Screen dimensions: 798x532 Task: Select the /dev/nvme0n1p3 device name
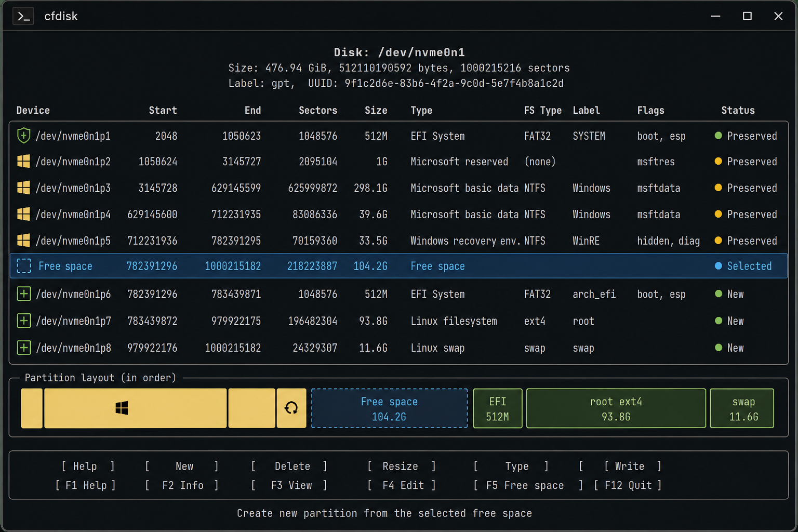[x=73, y=188]
